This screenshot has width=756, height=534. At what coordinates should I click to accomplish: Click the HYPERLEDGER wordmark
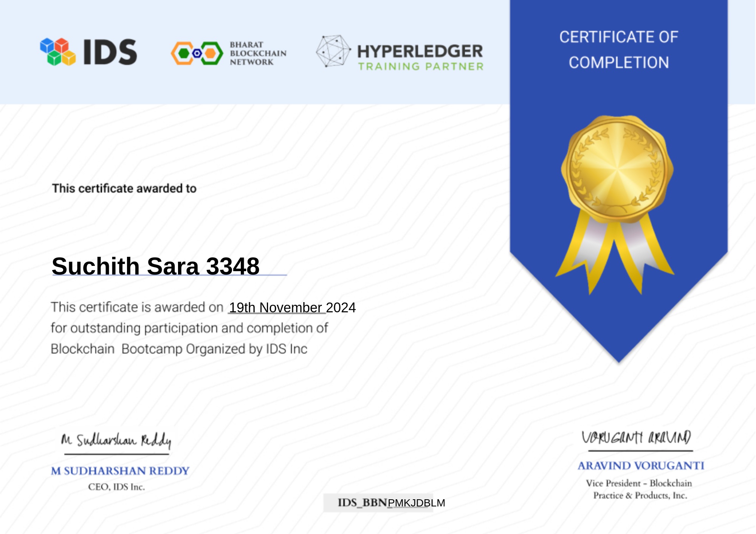coord(420,51)
